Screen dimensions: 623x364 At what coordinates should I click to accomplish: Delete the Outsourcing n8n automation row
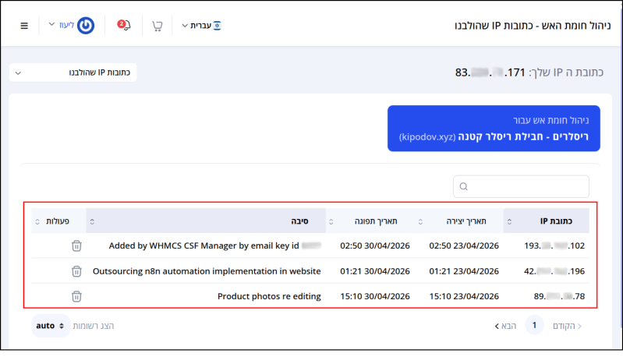76,271
